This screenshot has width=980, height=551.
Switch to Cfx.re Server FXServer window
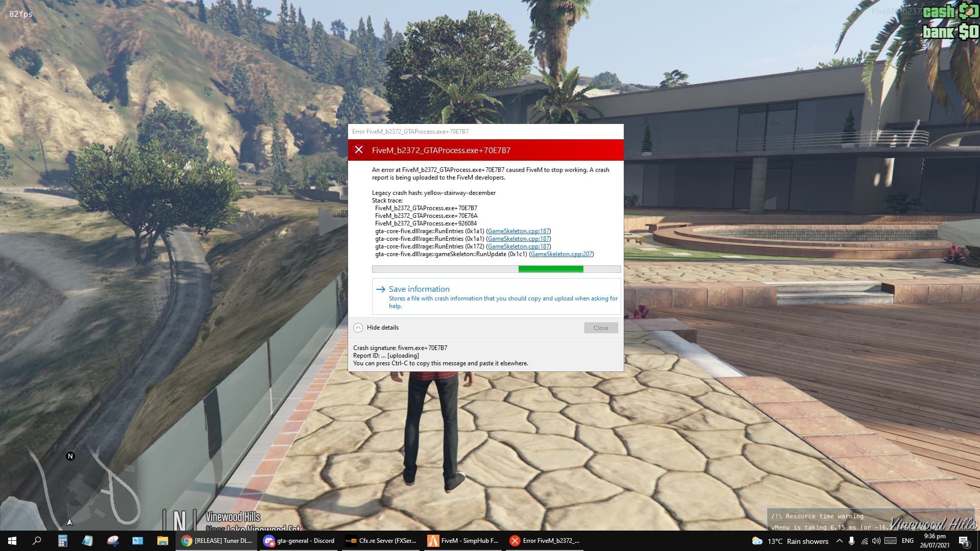click(x=381, y=541)
